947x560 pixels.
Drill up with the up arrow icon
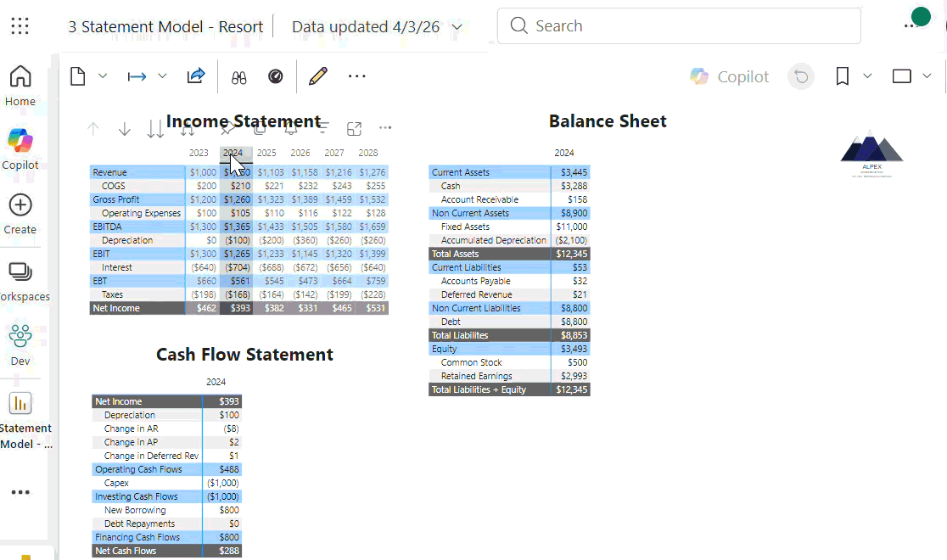tap(93, 128)
